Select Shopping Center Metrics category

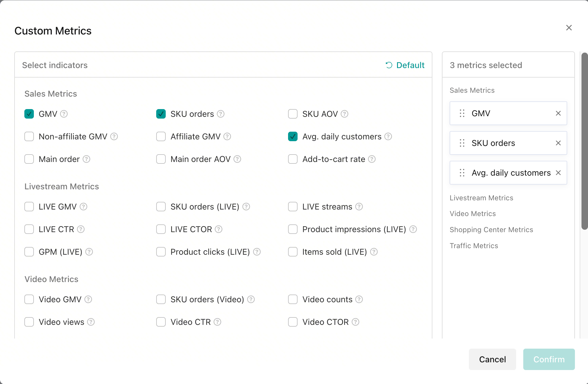pyautogui.click(x=491, y=230)
